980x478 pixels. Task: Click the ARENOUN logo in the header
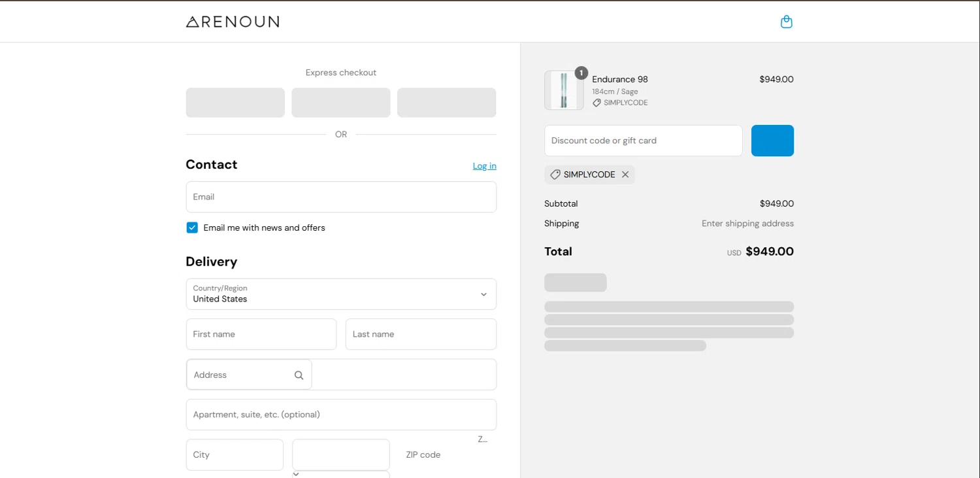click(x=233, y=22)
